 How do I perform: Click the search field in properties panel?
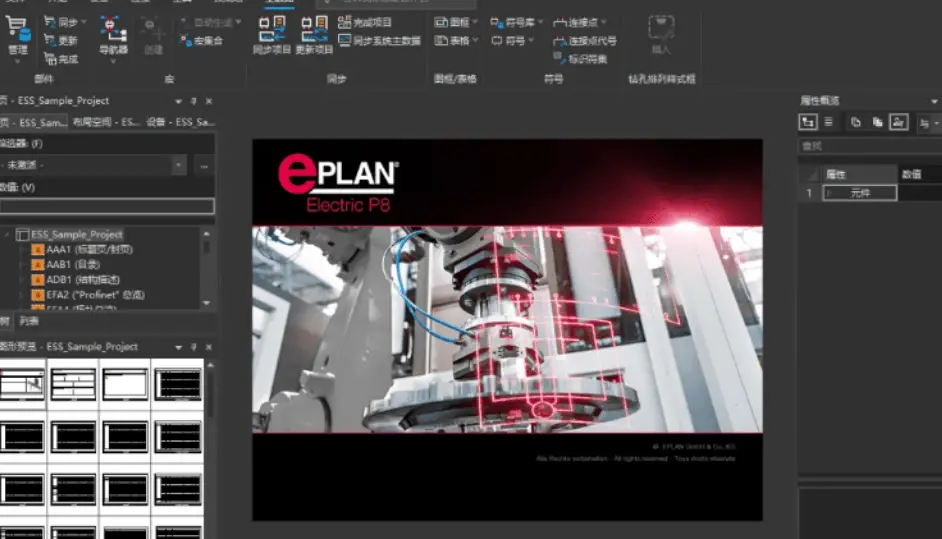tap(869, 146)
